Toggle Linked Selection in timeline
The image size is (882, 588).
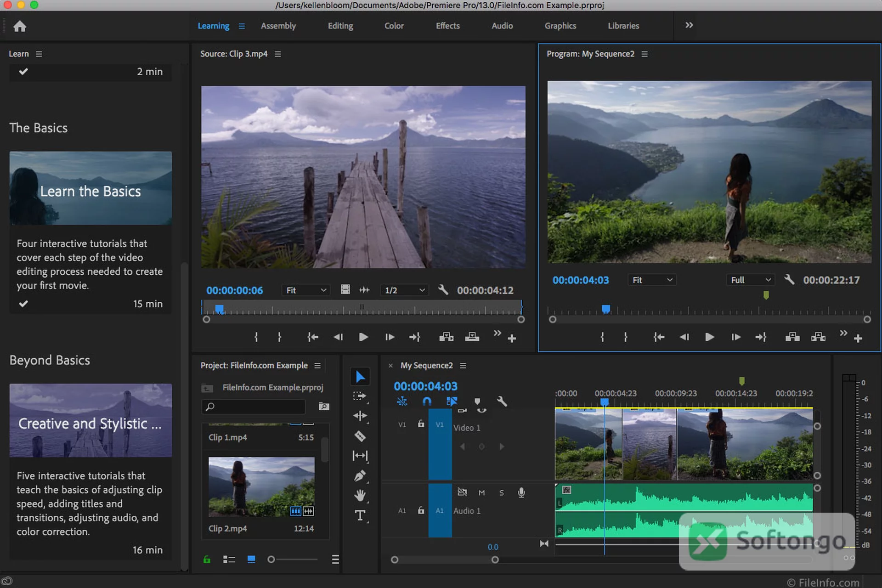click(452, 401)
